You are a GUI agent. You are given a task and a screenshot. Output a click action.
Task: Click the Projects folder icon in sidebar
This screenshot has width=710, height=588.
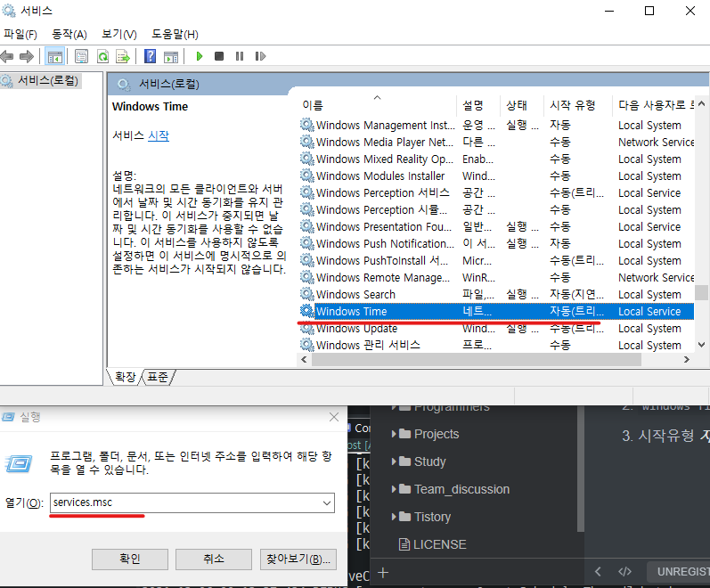click(405, 434)
